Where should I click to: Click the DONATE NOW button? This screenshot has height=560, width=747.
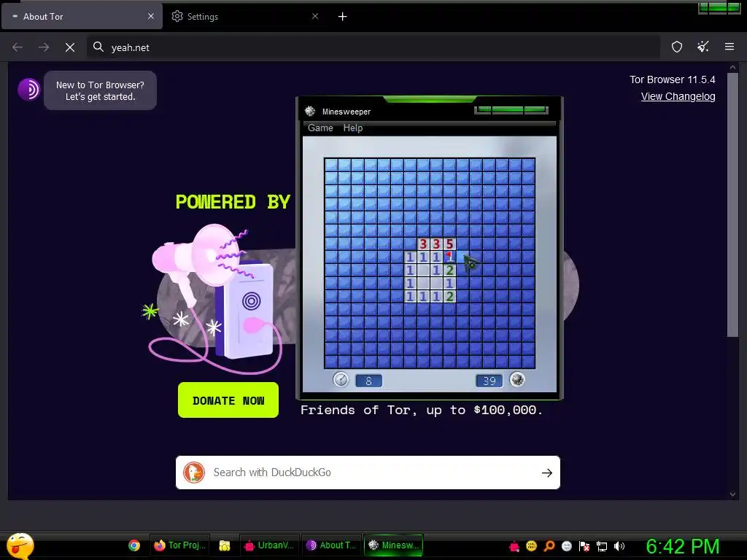pos(228,400)
